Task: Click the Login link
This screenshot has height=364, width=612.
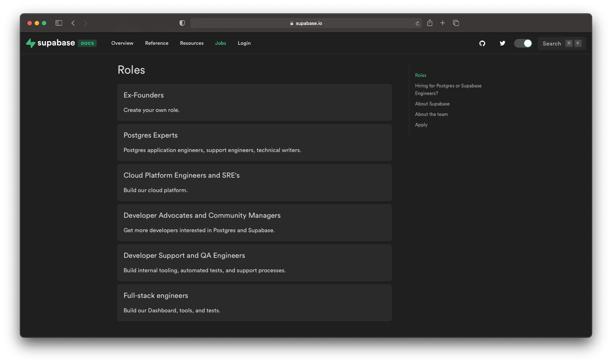Action: click(x=244, y=43)
